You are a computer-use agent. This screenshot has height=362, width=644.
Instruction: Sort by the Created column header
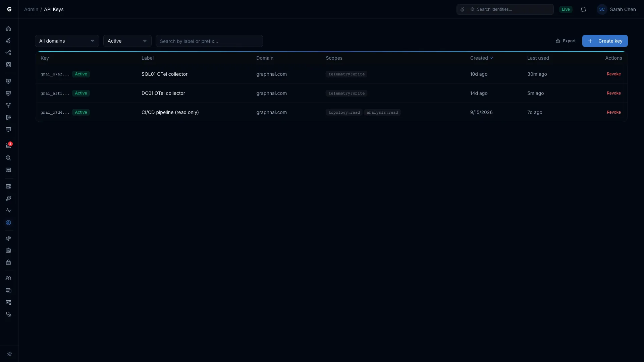tap(481, 58)
